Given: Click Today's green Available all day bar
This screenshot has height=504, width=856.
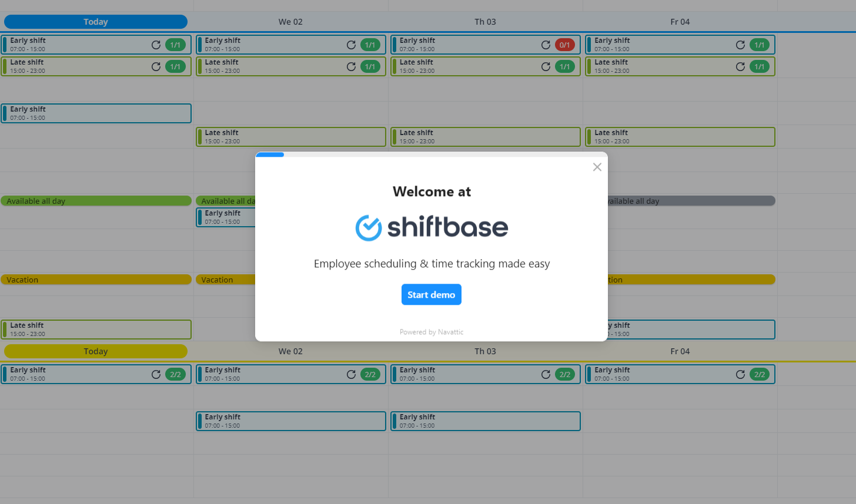Looking at the screenshot, I should click(96, 201).
